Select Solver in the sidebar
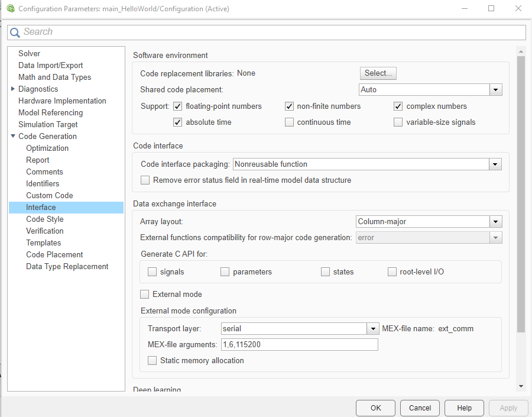The height and width of the screenshot is (417, 532). click(x=29, y=53)
